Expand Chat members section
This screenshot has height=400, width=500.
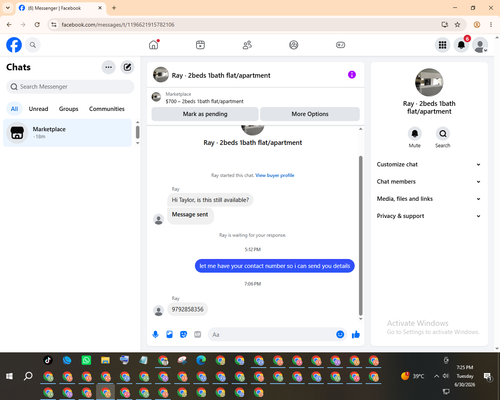429,182
